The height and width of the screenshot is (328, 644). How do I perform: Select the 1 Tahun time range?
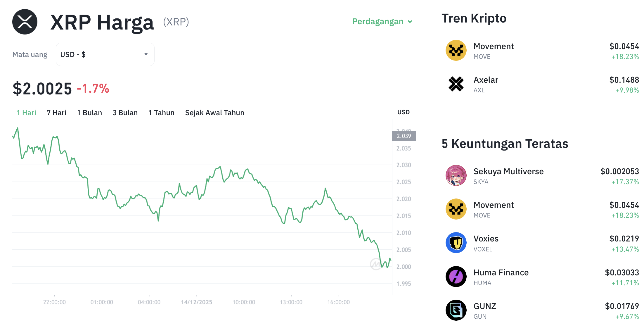161,113
